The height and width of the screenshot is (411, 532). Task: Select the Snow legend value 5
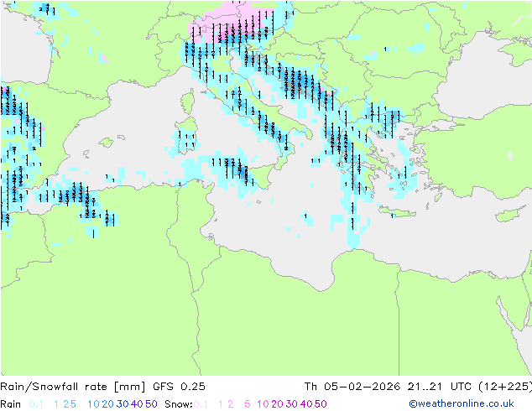point(247,404)
